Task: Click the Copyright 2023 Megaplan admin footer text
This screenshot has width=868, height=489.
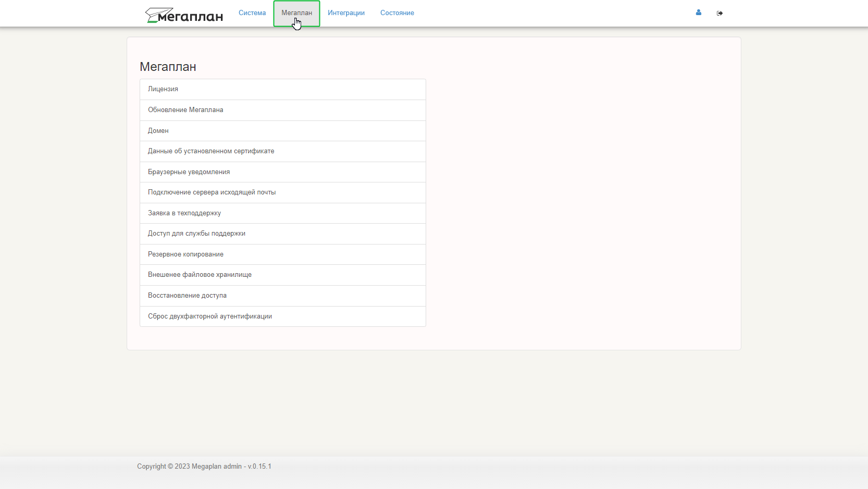Action: 204,467
